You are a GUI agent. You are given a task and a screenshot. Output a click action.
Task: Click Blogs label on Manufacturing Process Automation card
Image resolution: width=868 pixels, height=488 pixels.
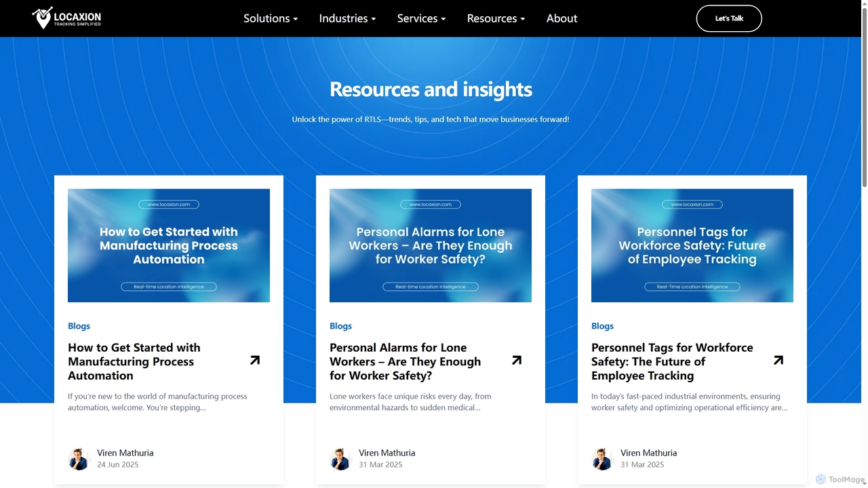coord(79,326)
